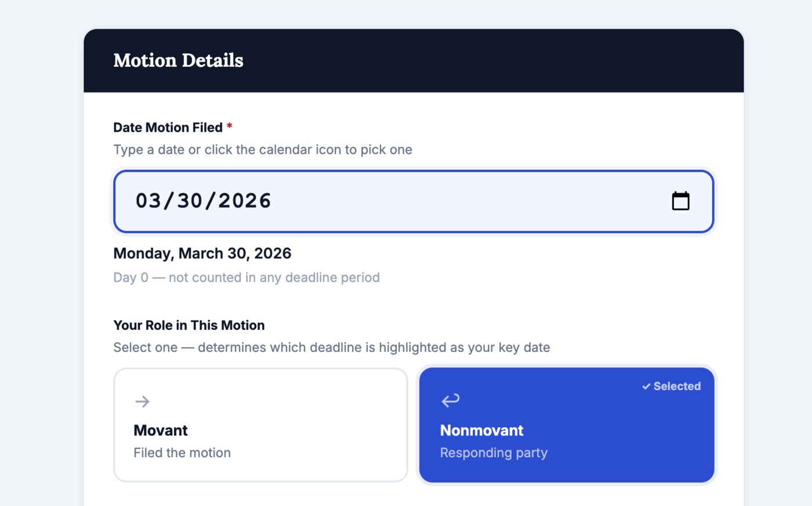The image size is (812, 506).
Task: Click the red required asterisk
Action: point(230,126)
